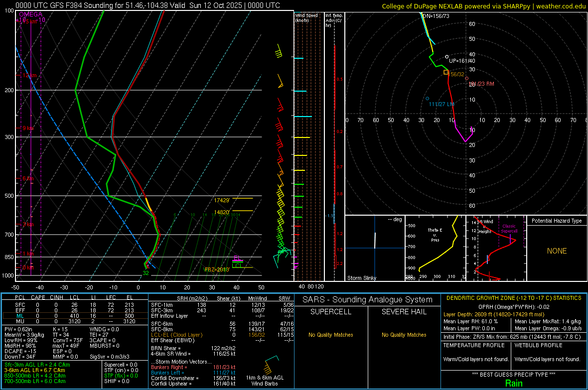Image resolution: width=588 pixels, height=390 pixels.
Task: Select the SFC parcel row
Action: 75,305
